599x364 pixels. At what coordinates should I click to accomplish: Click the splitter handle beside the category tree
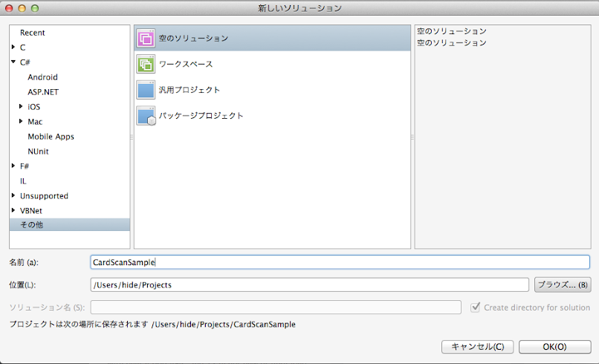tap(132, 137)
